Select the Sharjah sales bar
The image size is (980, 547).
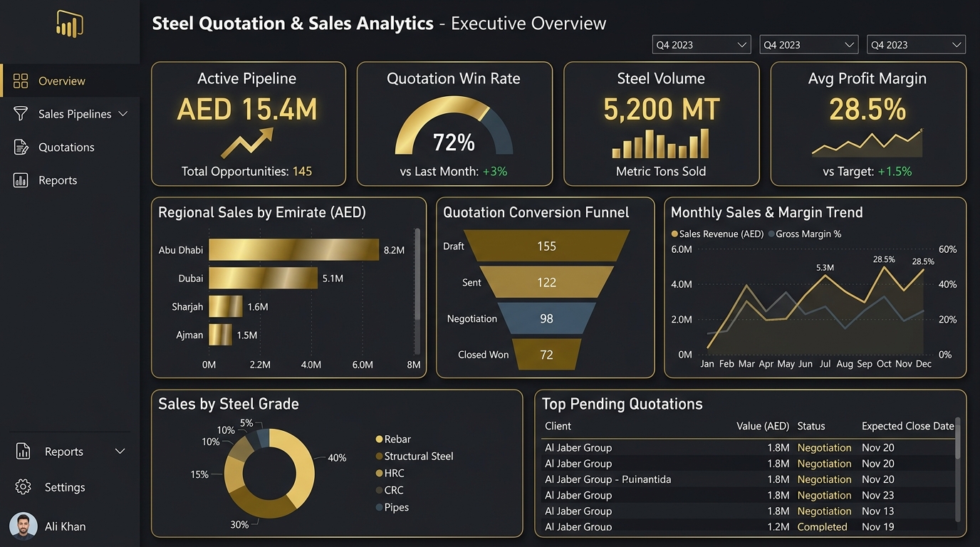pyautogui.click(x=225, y=307)
